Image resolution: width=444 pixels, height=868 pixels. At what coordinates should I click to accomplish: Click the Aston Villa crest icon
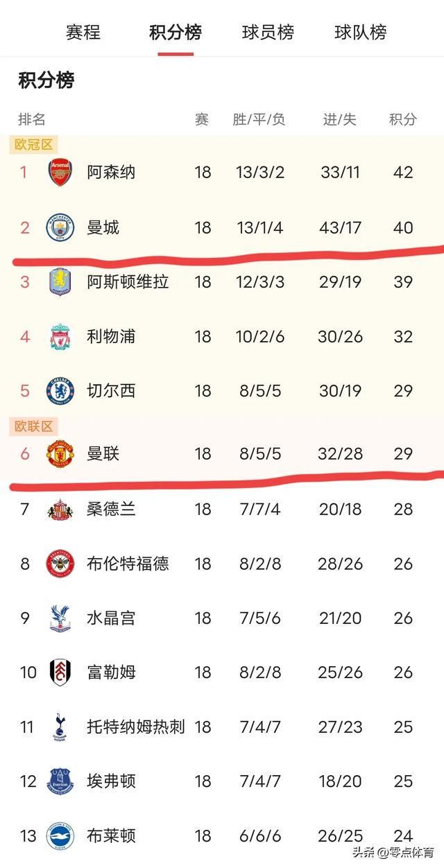pos(61,281)
